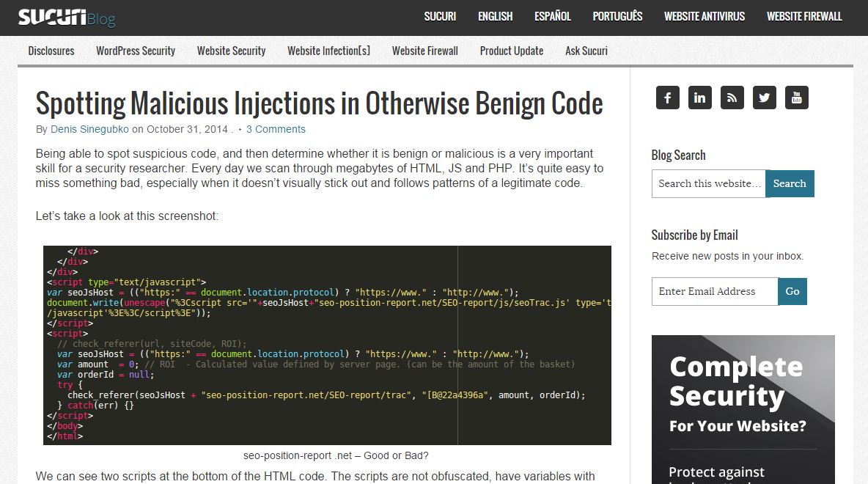This screenshot has width=868, height=484.
Task: Click the image caption 'seo-position-report .net – Good or Bad?'
Action: [x=336, y=455]
